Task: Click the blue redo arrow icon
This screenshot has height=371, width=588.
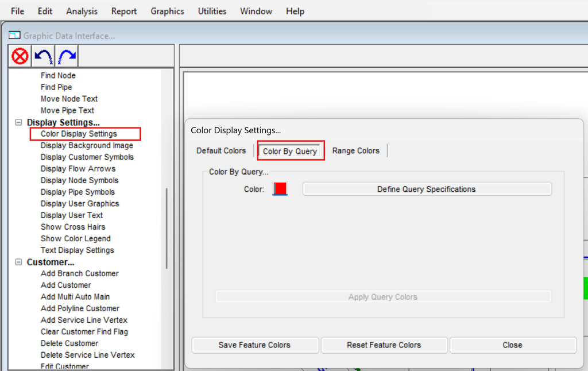Action: click(67, 56)
